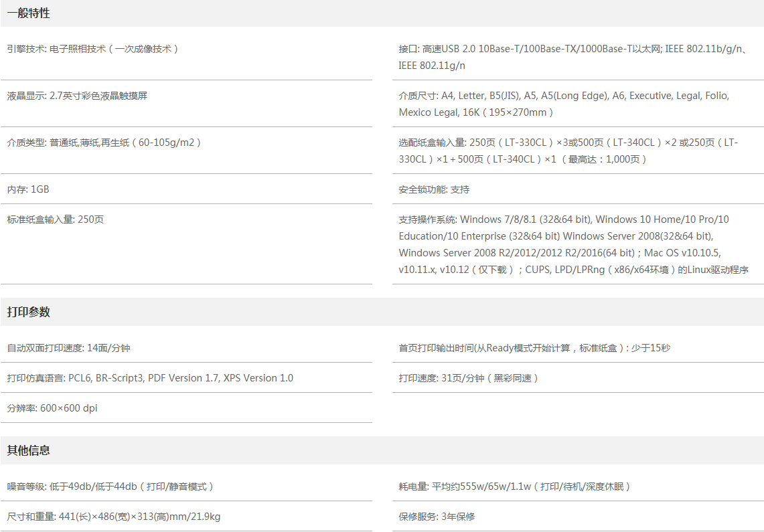Screen dimensions: 764x532
Task: Click the 一般特性 section header
Action: coord(29,13)
